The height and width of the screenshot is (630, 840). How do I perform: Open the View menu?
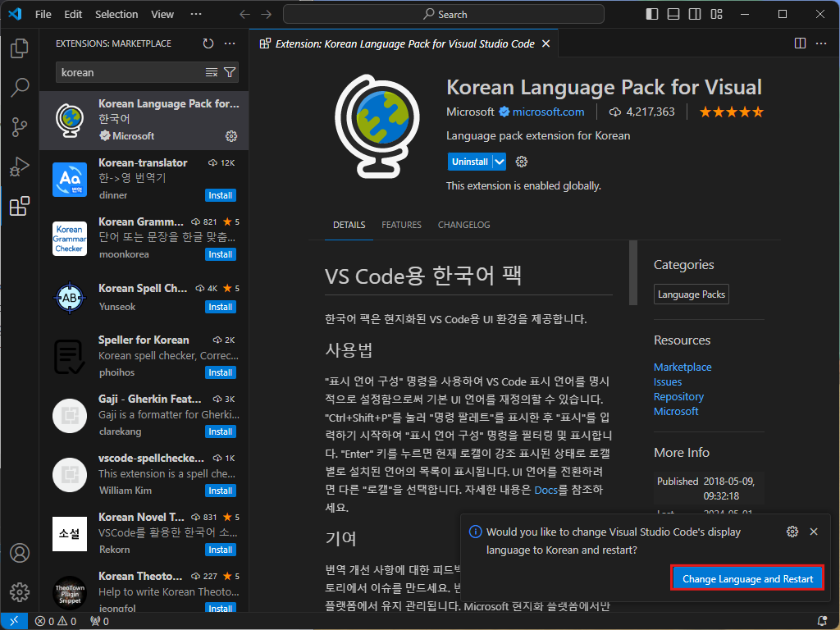162,15
